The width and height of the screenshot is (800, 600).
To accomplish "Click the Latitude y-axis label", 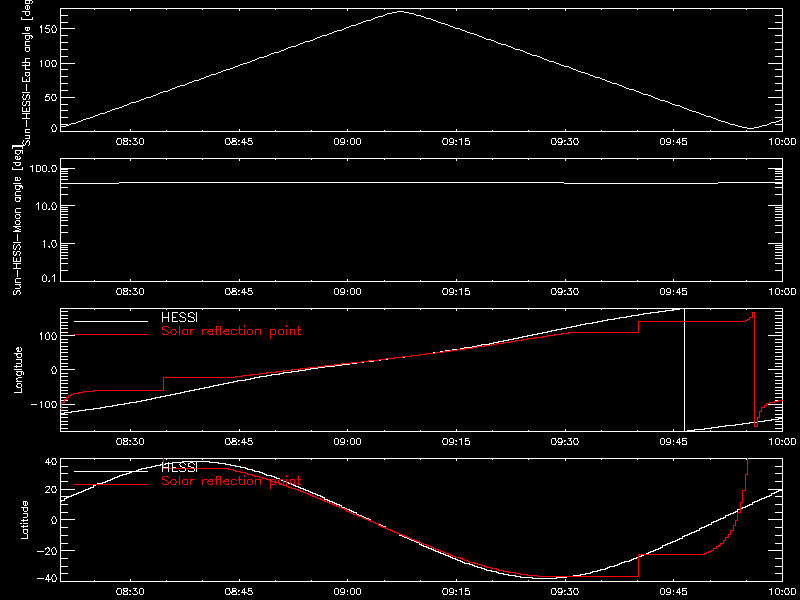I will tap(24, 520).
